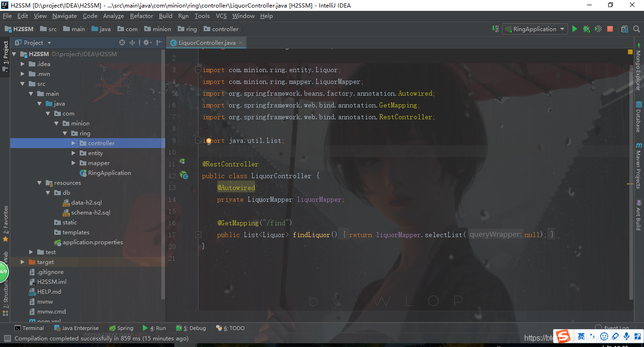Toggle punctuation mode icon in IME bar

pyautogui.click(x=593, y=336)
